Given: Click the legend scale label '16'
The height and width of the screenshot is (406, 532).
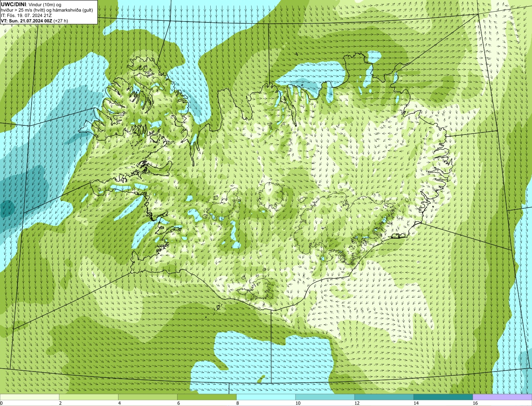Looking at the screenshot, I should 475,403.
